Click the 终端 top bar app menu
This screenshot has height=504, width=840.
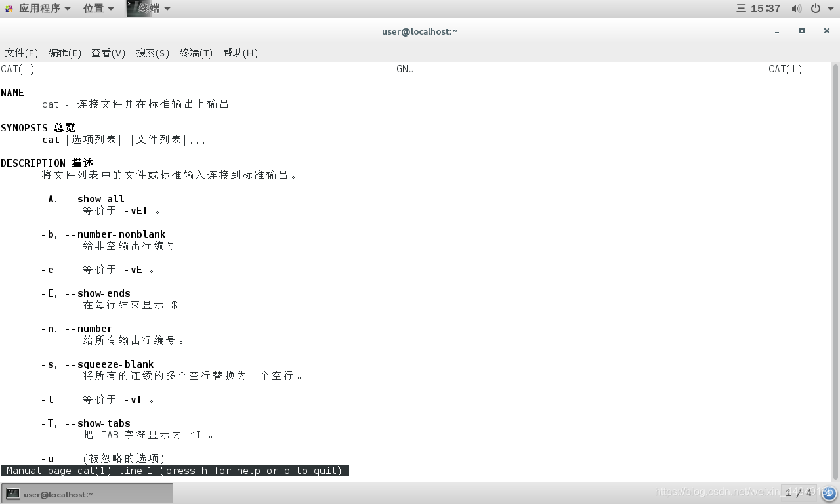(x=149, y=9)
